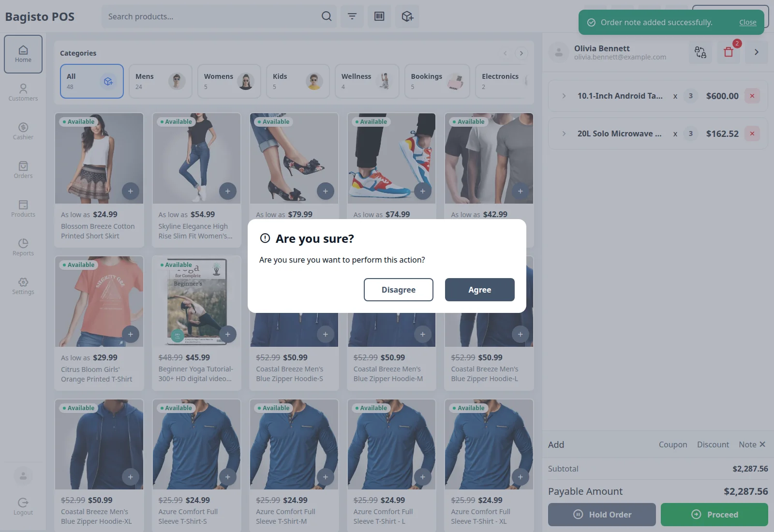Click the barcode scanner icon

(x=379, y=16)
